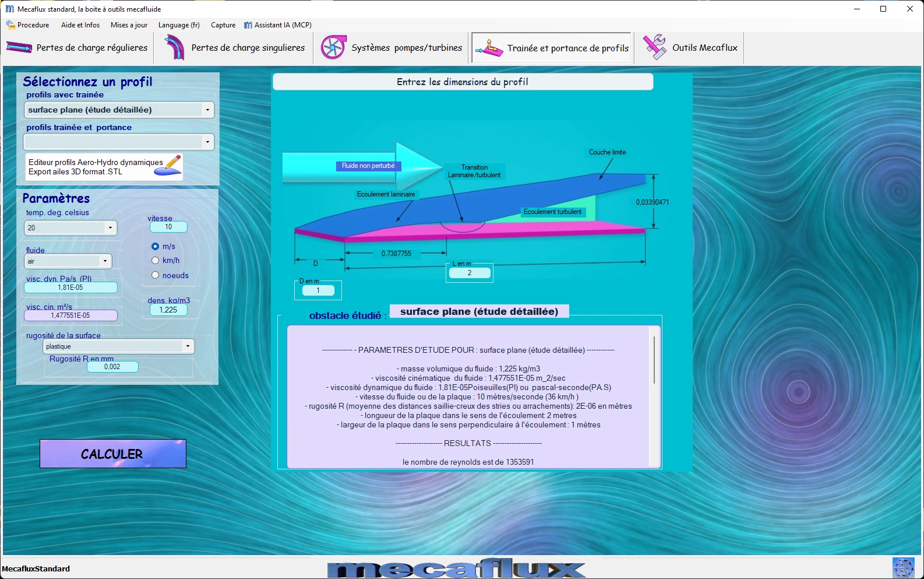924x579 pixels.
Task: Click the D en m field
Action: (318, 290)
